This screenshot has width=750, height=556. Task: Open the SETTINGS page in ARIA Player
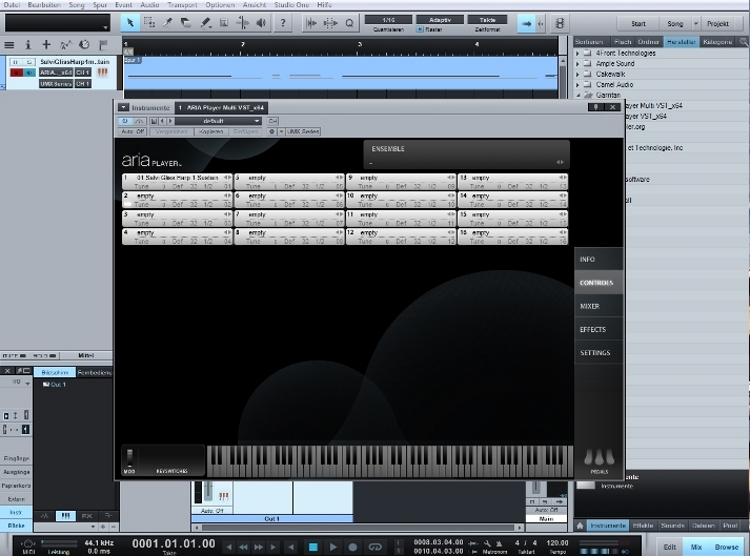598,353
